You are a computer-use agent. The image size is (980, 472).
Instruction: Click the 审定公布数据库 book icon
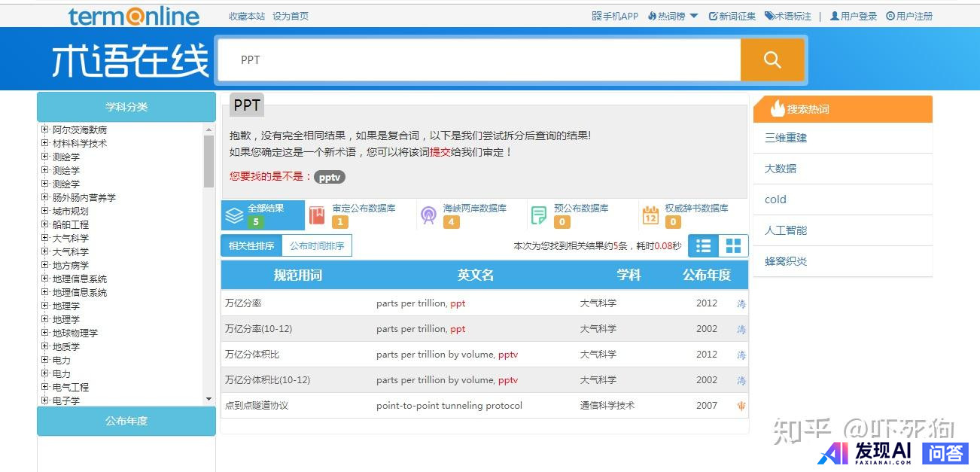coord(317,215)
